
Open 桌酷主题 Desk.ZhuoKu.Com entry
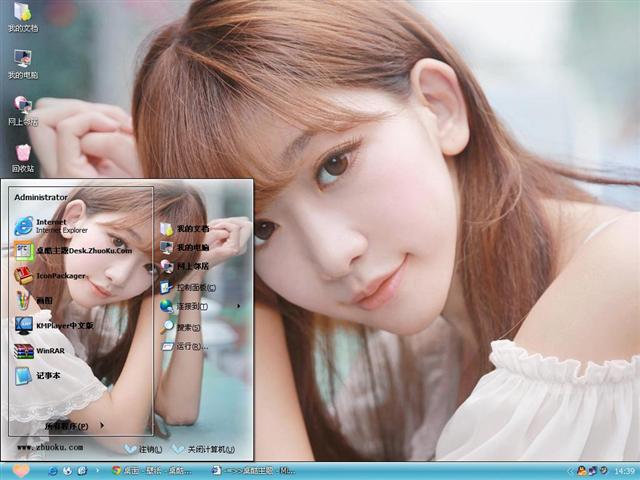pyautogui.click(x=73, y=251)
